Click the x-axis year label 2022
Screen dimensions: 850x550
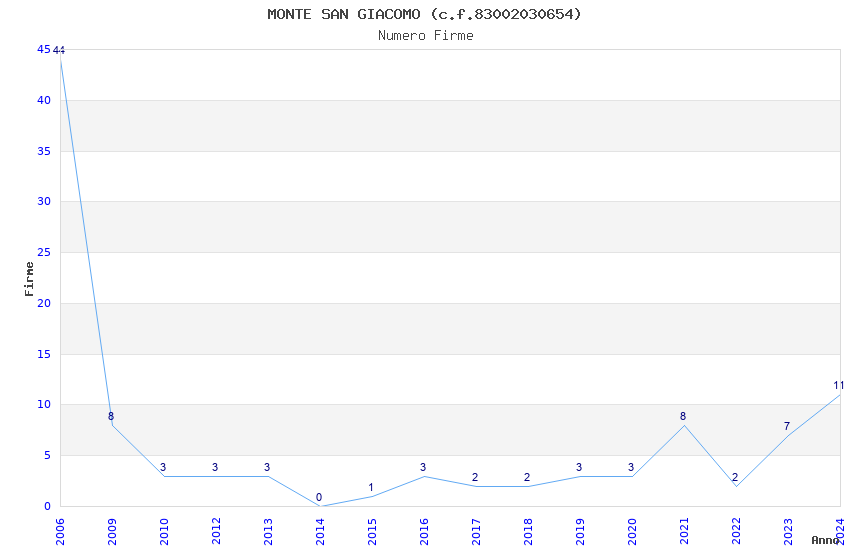(737, 532)
